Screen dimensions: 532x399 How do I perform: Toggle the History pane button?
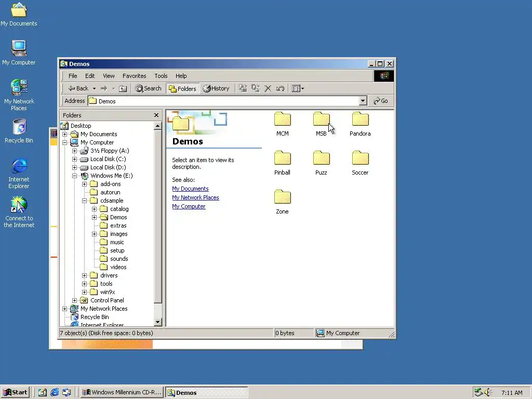216,88
